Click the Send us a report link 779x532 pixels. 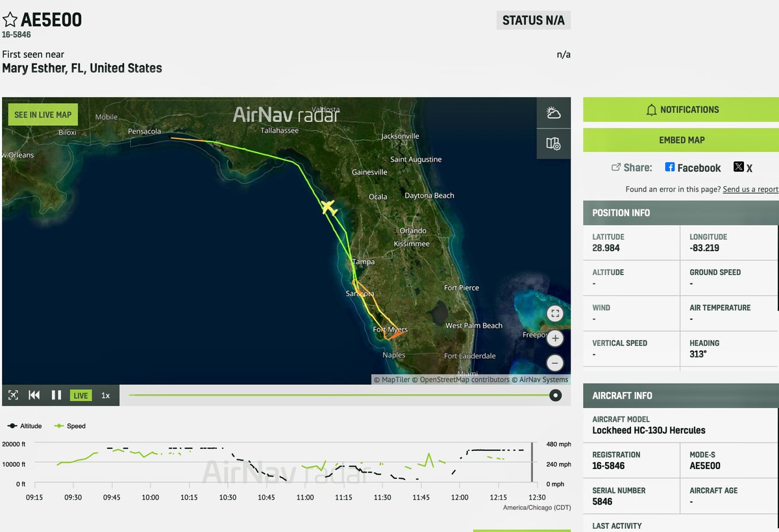tap(750, 189)
